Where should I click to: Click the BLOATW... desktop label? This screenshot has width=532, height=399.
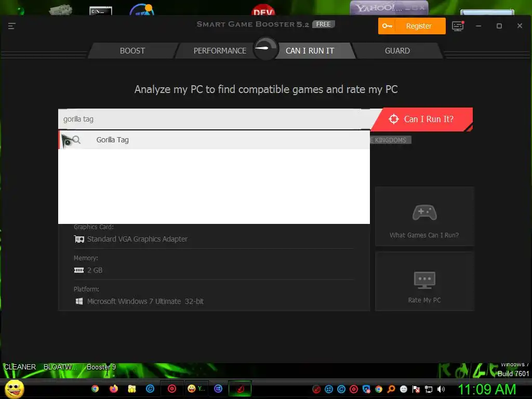pos(60,367)
